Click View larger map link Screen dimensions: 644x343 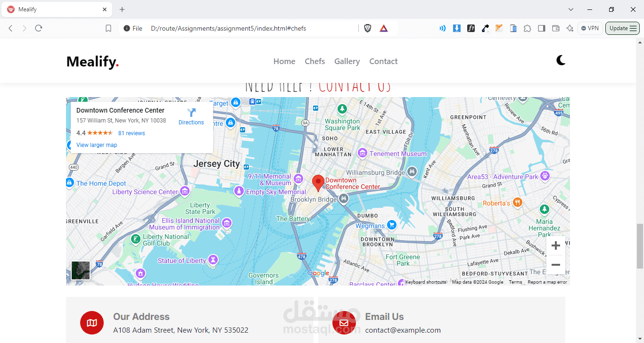point(97,145)
